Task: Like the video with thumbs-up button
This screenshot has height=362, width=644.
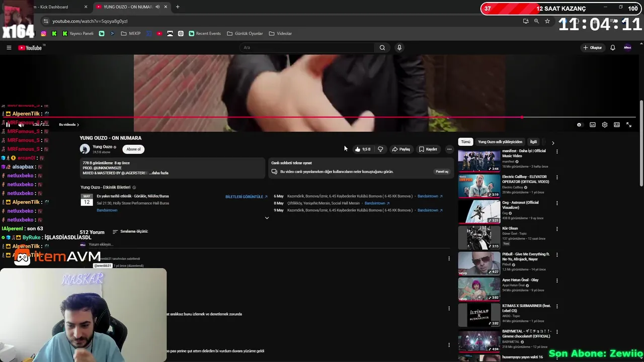Action: coord(363,149)
